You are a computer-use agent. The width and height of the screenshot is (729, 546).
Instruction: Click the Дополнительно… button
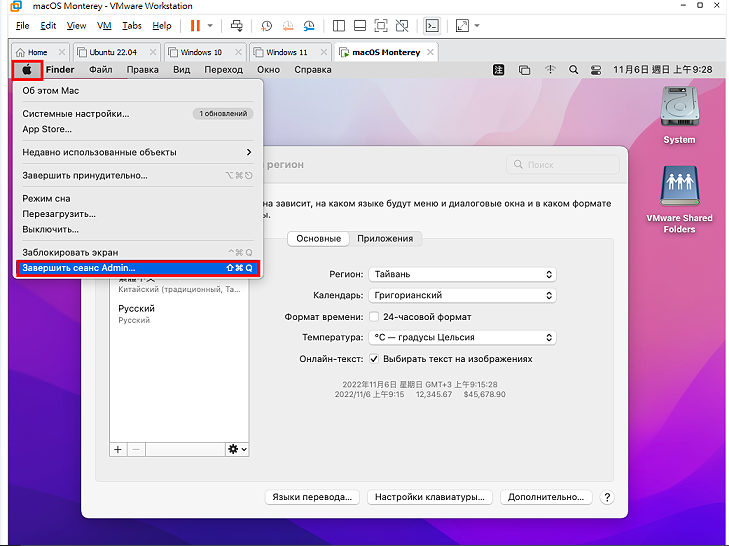click(x=546, y=497)
